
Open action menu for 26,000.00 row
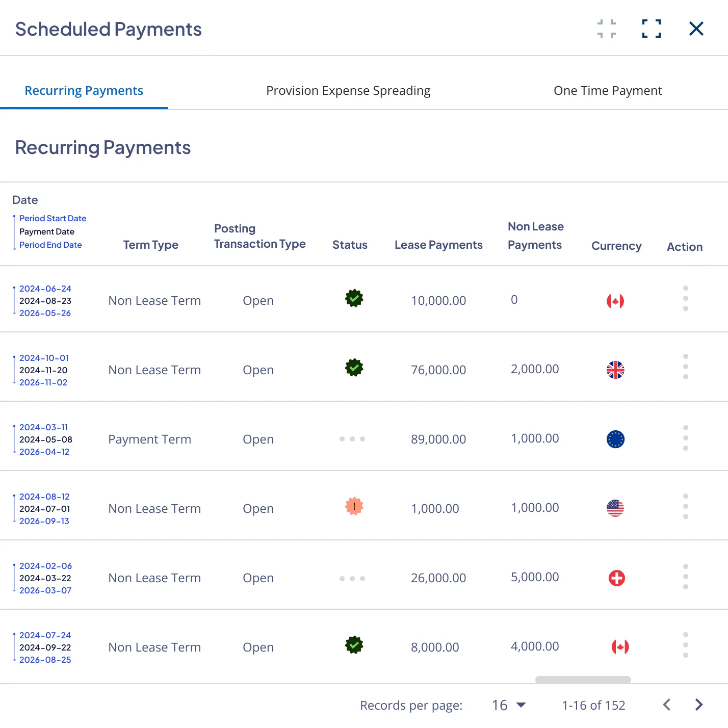pyautogui.click(x=686, y=577)
